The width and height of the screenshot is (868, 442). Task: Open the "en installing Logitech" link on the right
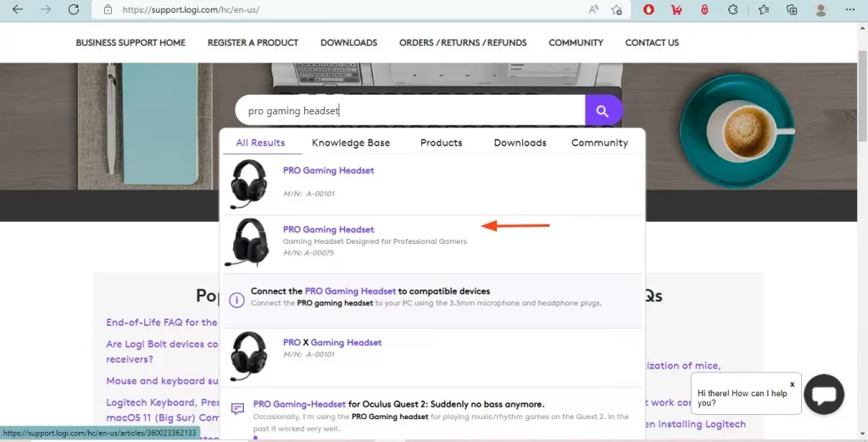695,423
